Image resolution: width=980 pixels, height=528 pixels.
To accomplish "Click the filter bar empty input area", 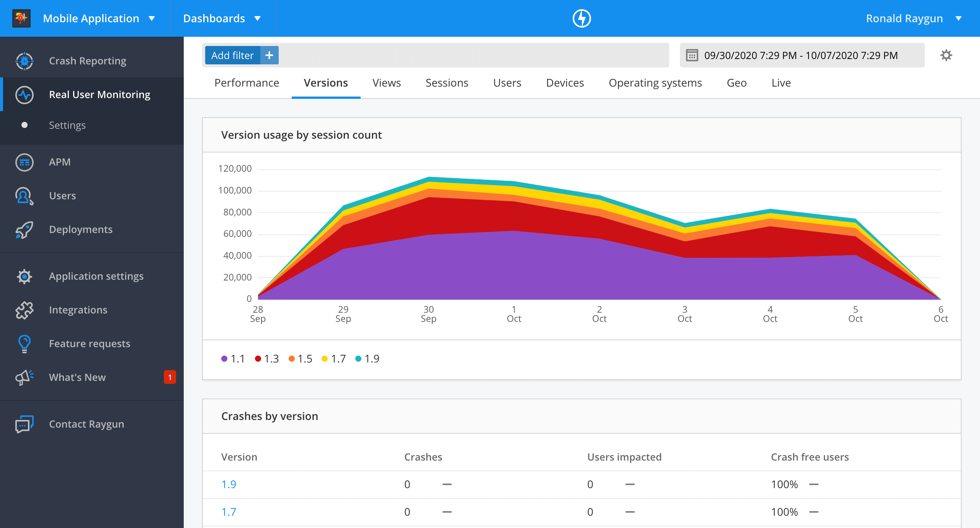I will (473, 56).
